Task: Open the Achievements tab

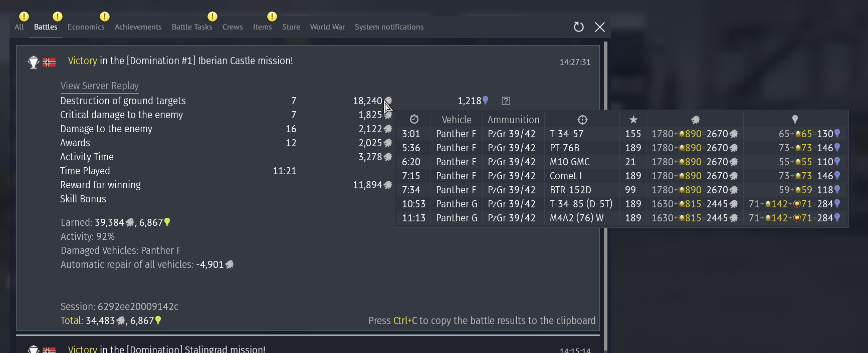Action: [x=138, y=27]
